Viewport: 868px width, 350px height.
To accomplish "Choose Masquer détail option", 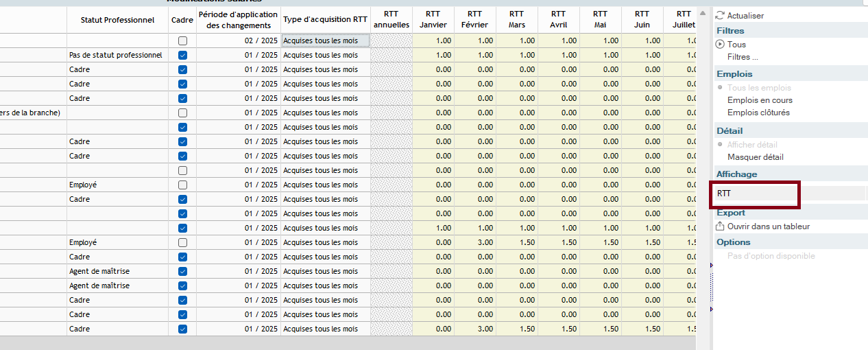I will pos(755,157).
